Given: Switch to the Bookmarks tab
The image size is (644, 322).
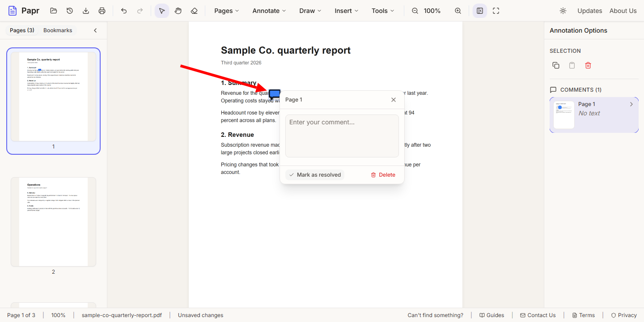Looking at the screenshot, I should coord(58,30).
